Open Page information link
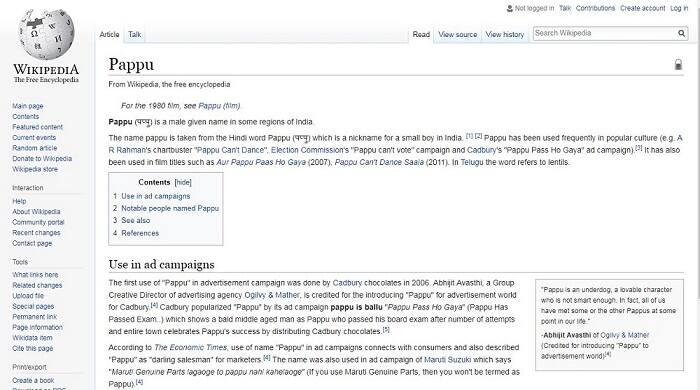 click(x=38, y=327)
